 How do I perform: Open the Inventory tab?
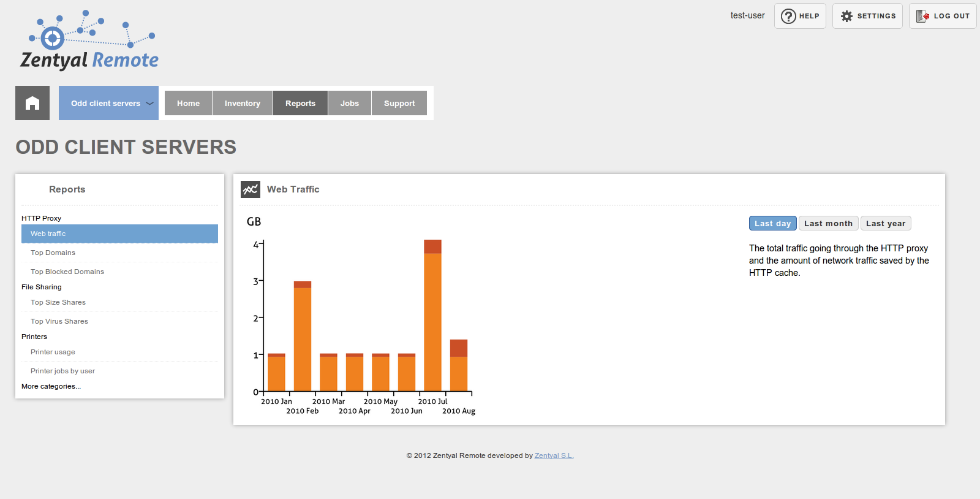tap(243, 103)
